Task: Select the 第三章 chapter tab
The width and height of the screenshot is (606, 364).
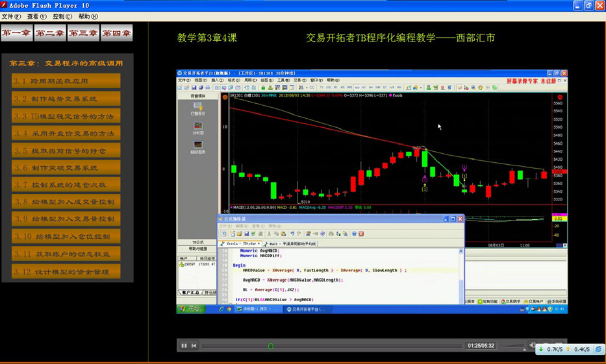Action: tap(84, 33)
